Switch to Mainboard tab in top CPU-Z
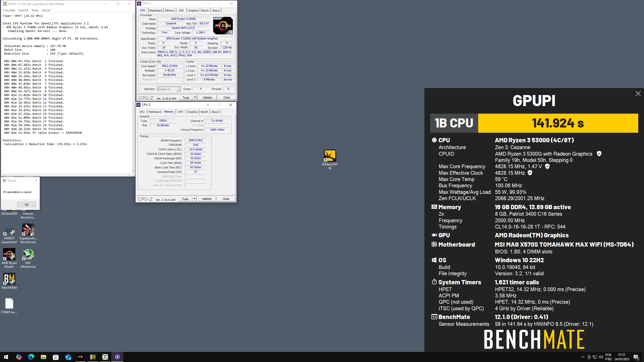Viewport: 644px width, 362px height. point(156,11)
